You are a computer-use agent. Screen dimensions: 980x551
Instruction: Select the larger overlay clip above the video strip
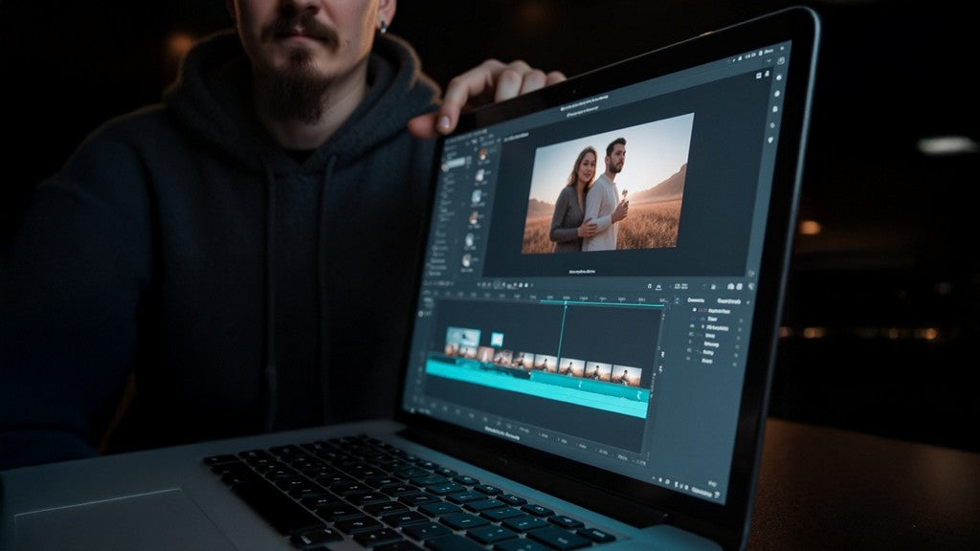click(462, 338)
